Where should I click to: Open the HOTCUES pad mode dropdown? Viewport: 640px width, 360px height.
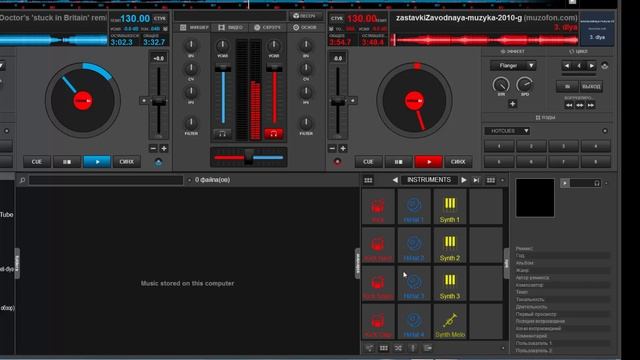507,131
